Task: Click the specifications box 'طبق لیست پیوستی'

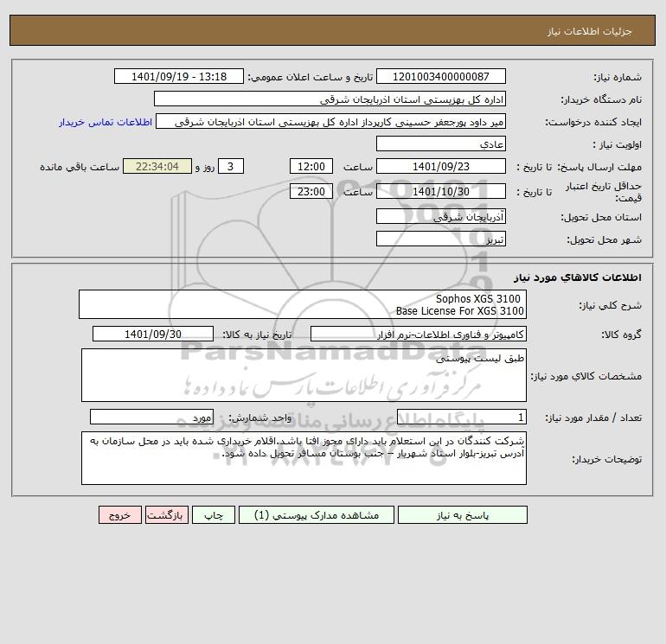Action: click(304, 375)
